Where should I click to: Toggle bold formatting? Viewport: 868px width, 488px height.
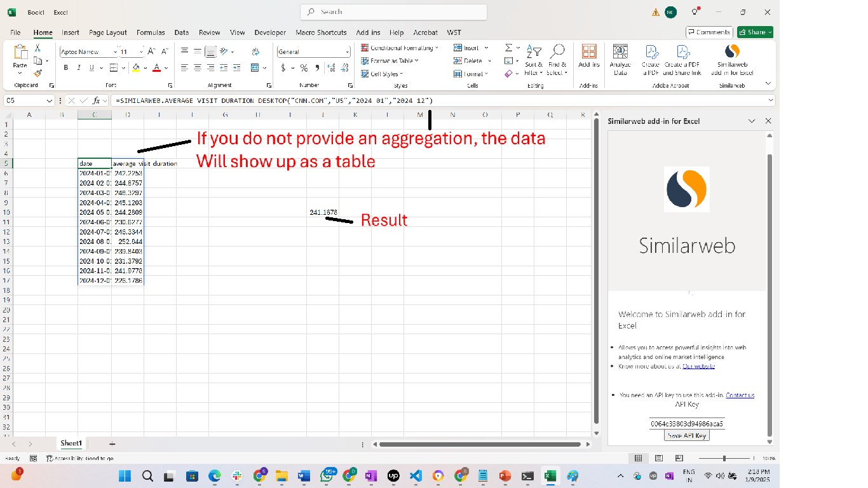pos(66,68)
